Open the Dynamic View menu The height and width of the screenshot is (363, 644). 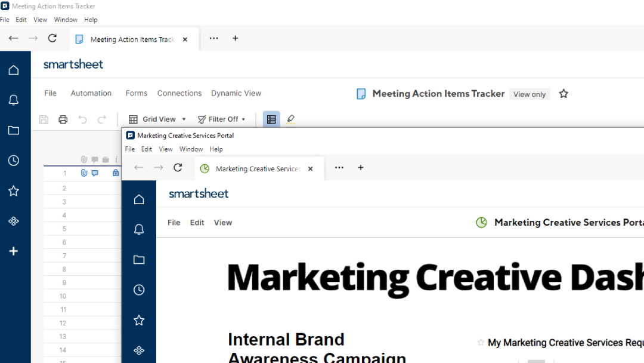(x=236, y=93)
